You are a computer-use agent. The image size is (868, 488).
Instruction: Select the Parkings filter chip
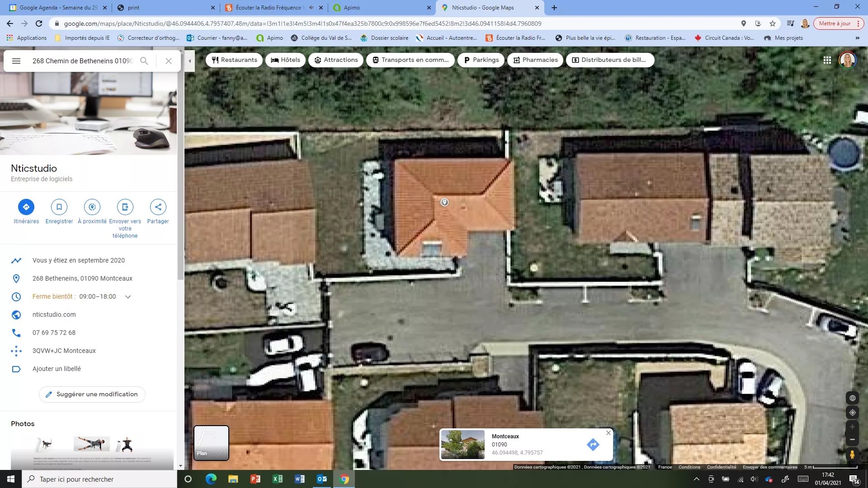(481, 60)
